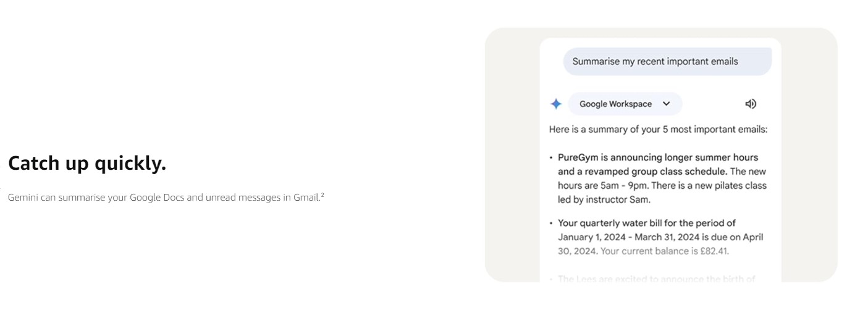Screen dimensions: 868x313
Task: Click the blue Gemini sparkle icon
Action: click(556, 104)
